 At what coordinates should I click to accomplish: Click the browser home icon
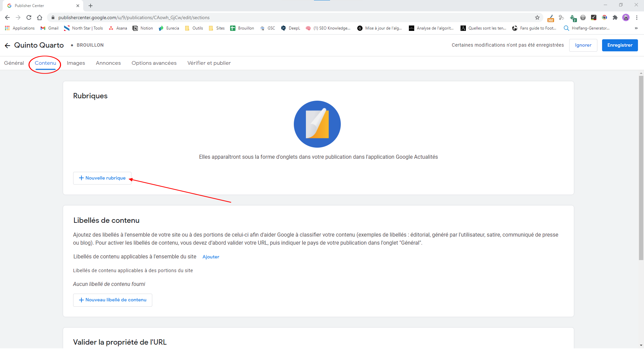40,17
